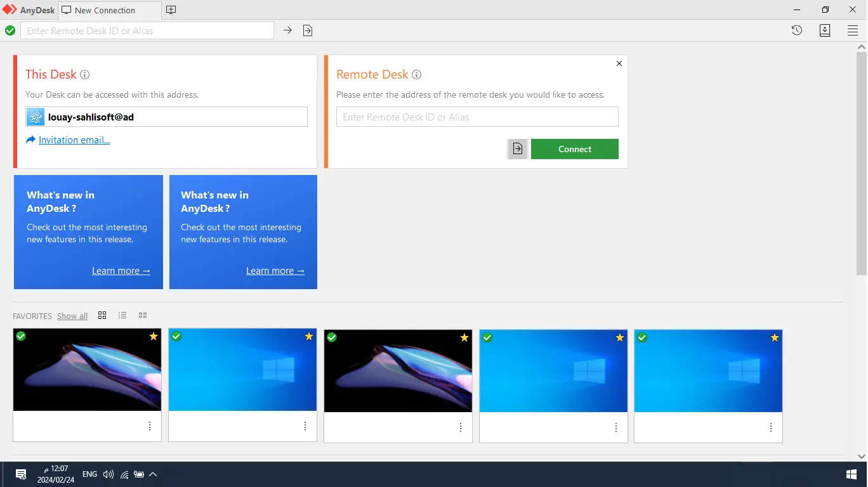Click the avatar image beside louay-sahlisoft@ad
868x487 pixels.
tap(36, 117)
